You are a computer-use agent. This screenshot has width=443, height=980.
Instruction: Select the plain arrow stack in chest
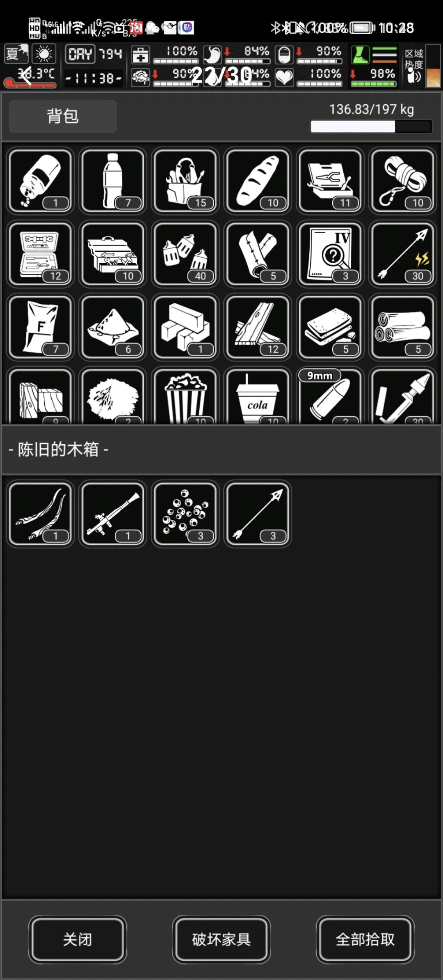click(258, 514)
